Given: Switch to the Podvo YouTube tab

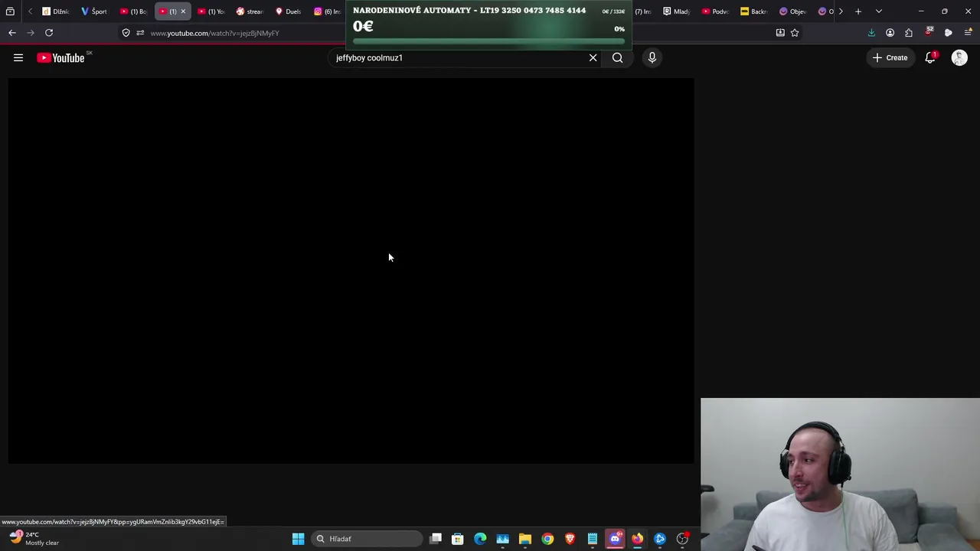Looking at the screenshot, I should click(716, 11).
